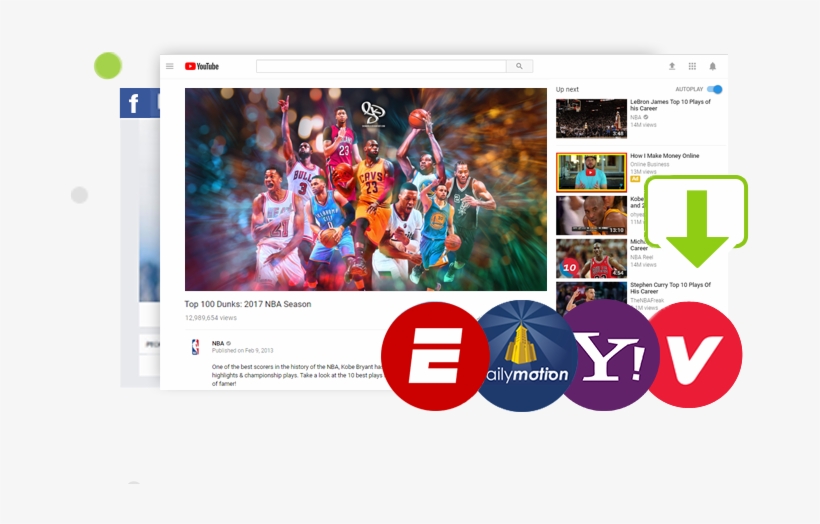Open the Michael Jordan number 10 thumbnail

(591, 258)
